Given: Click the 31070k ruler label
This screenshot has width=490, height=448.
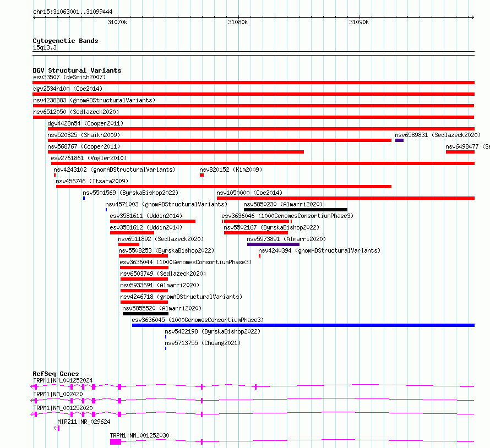Looking at the screenshot, I should pyautogui.click(x=117, y=22).
